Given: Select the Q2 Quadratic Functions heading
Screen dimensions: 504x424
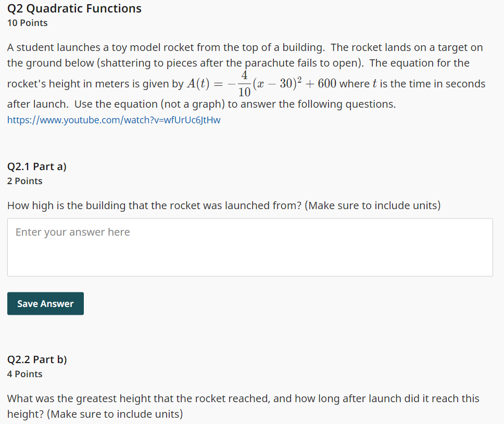Looking at the screenshot, I should tap(74, 8).
